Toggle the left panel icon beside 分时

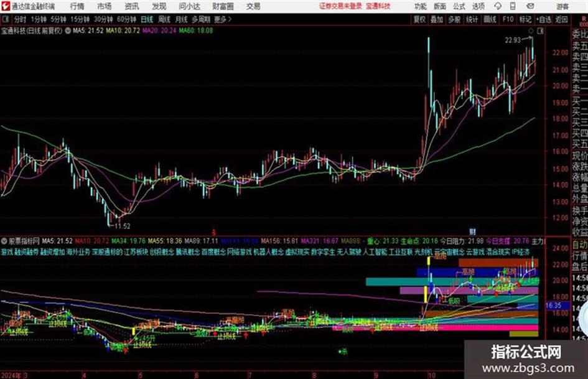pyautogui.click(x=6, y=19)
